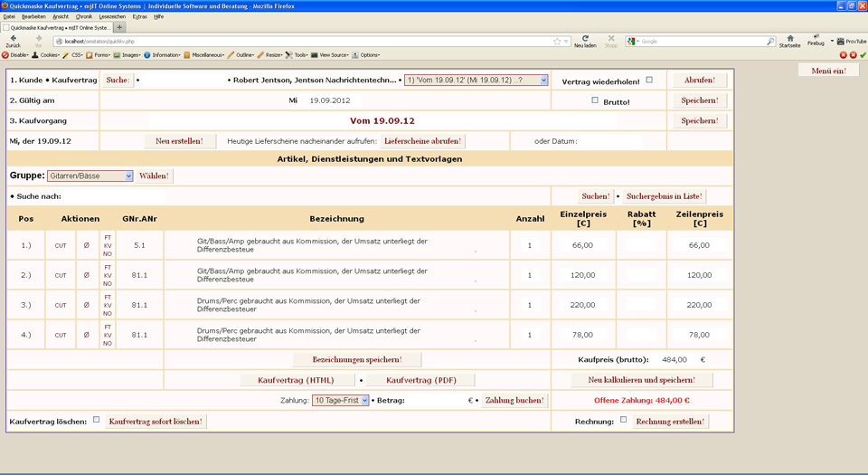The height and width of the screenshot is (475, 868).
Task: Focus the Suche nach input field
Action: pos(114,196)
